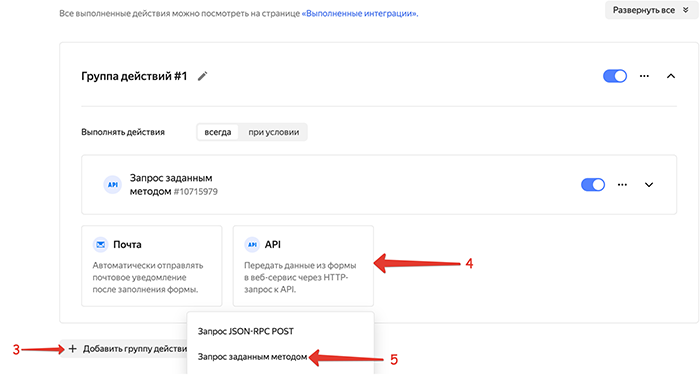Click the plus icon of Добавить группу действий
This screenshot has width=700, height=384.
[x=72, y=349]
